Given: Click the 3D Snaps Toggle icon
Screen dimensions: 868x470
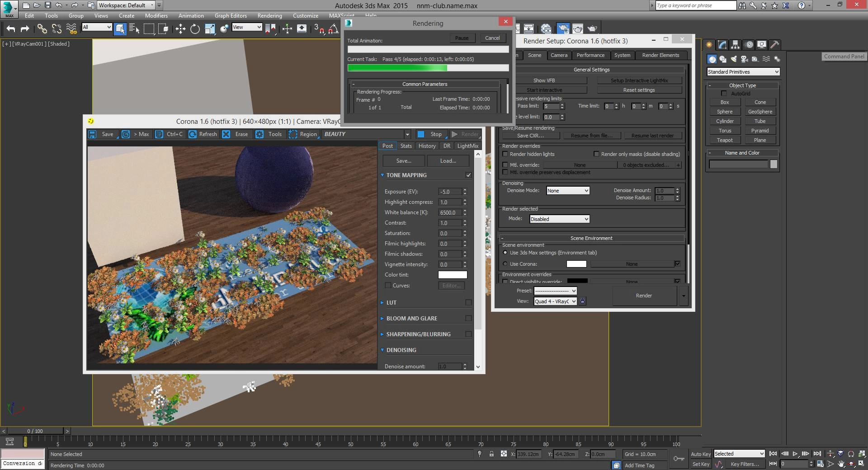Looking at the screenshot, I should (x=319, y=29).
